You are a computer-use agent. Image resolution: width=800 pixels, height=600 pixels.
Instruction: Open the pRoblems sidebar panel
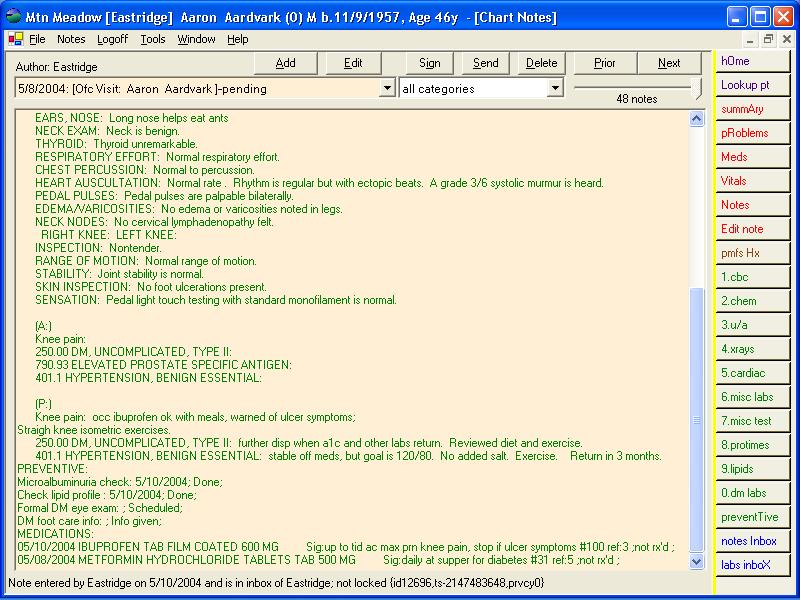coord(754,133)
